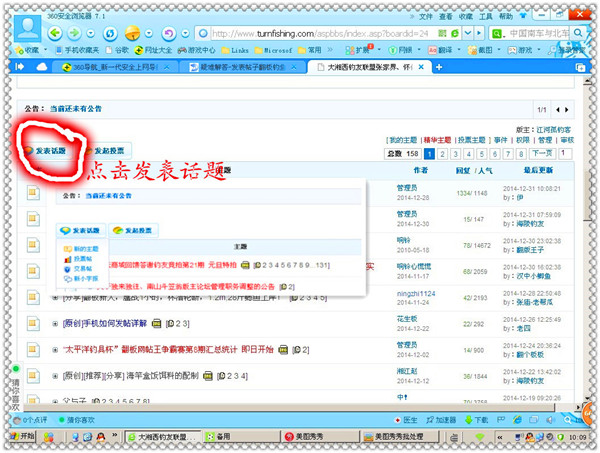Click the announcement previous arrow

[558, 110]
